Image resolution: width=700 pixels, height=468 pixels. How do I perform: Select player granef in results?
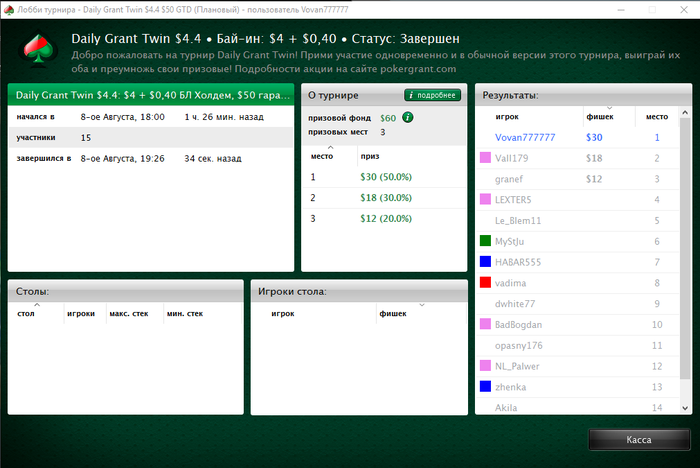[578, 179]
